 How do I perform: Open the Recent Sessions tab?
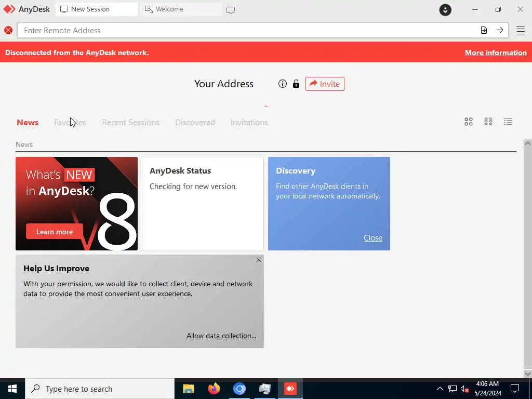pos(130,123)
